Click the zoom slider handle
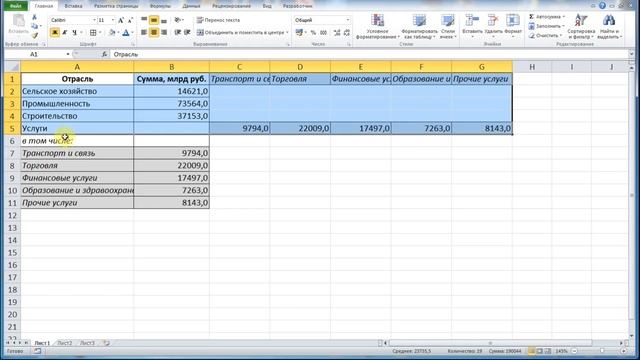Viewport: 640px width, 360px height. pyautogui.click(x=602, y=351)
